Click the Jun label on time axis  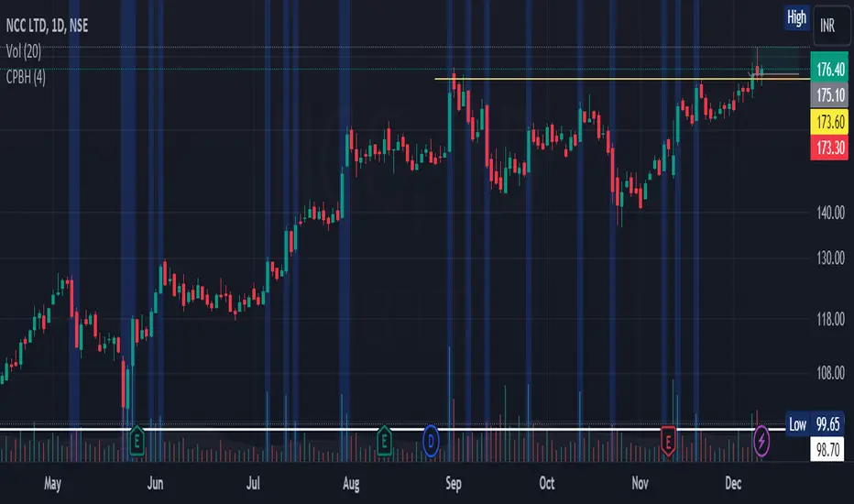pyautogui.click(x=155, y=483)
